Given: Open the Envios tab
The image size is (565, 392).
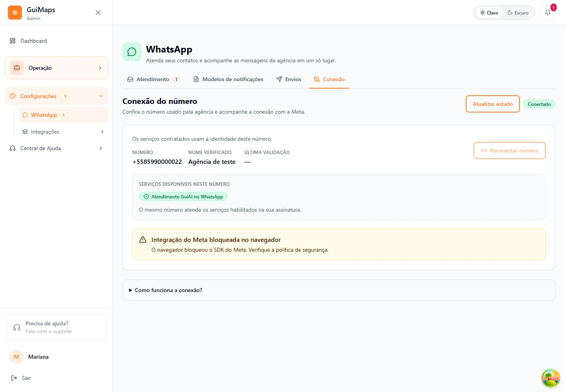Looking at the screenshot, I should (289, 79).
